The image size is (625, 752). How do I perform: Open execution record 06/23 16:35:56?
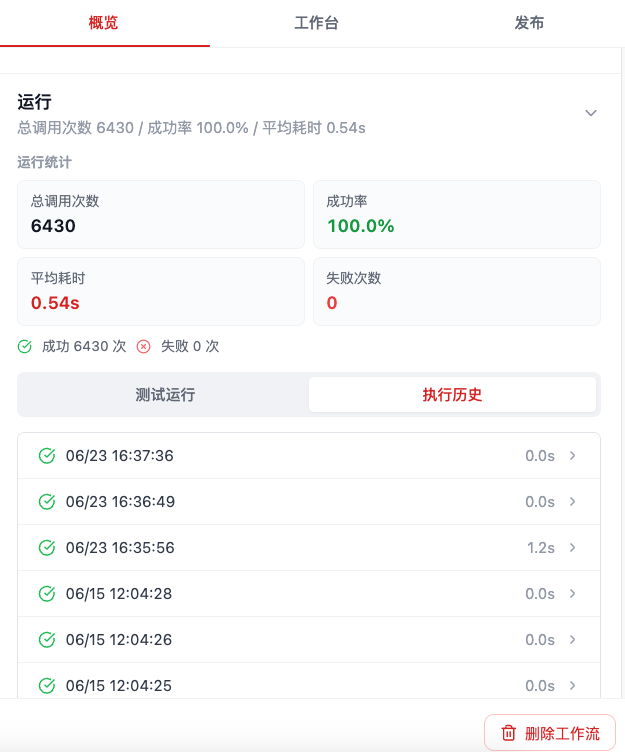tap(309, 548)
